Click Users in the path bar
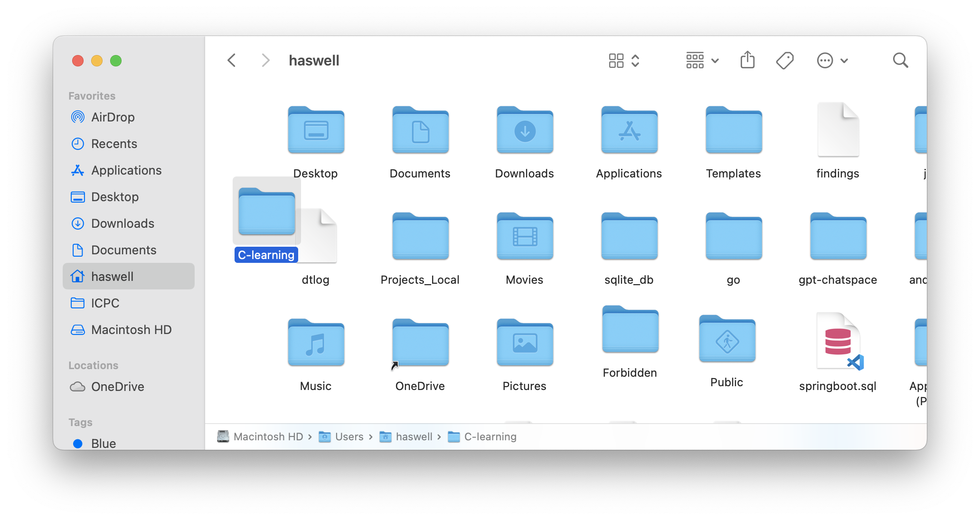This screenshot has height=520, width=980. click(349, 436)
